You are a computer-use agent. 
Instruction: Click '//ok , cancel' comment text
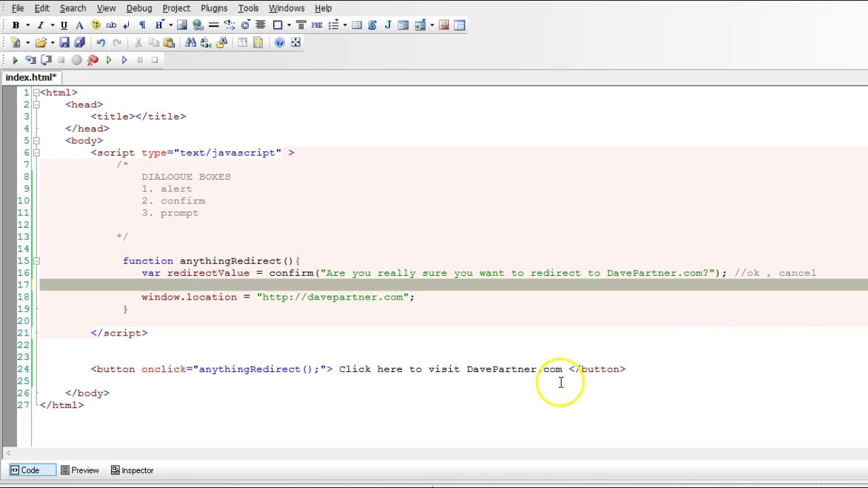click(775, 273)
